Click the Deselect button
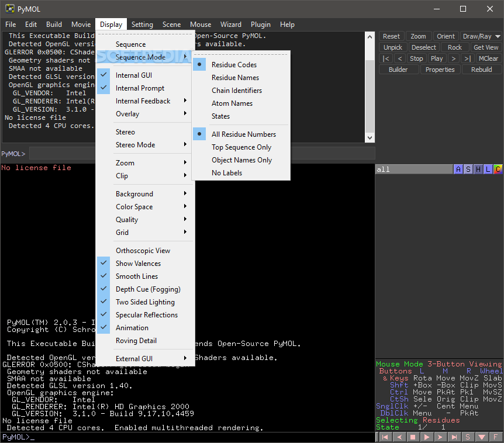 [424, 47]
